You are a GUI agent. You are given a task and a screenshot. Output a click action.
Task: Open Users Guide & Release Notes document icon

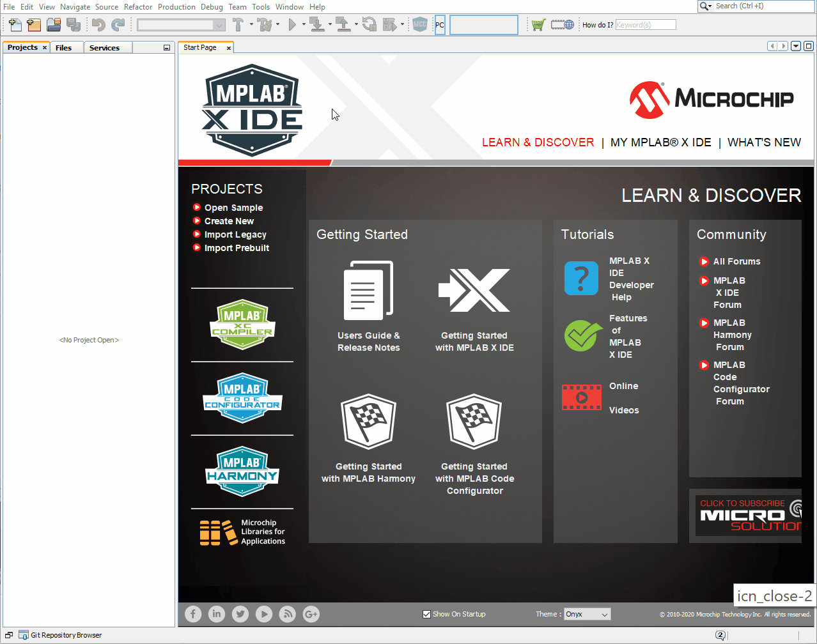[368, 291]
